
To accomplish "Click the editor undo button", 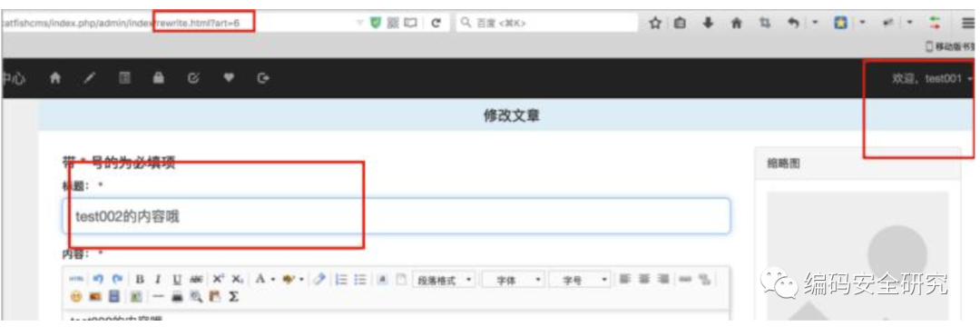I will 98,279.
